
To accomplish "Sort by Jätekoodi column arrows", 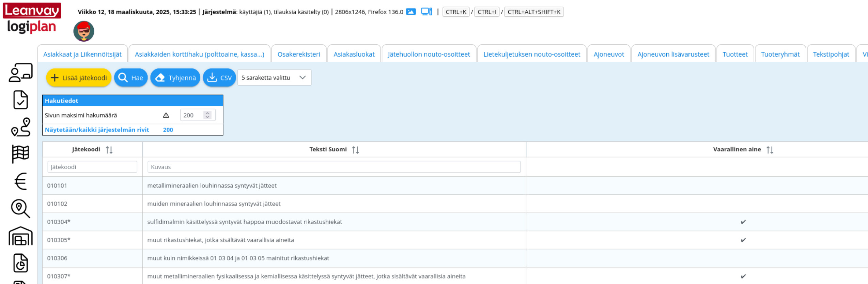I will point(109,150).
